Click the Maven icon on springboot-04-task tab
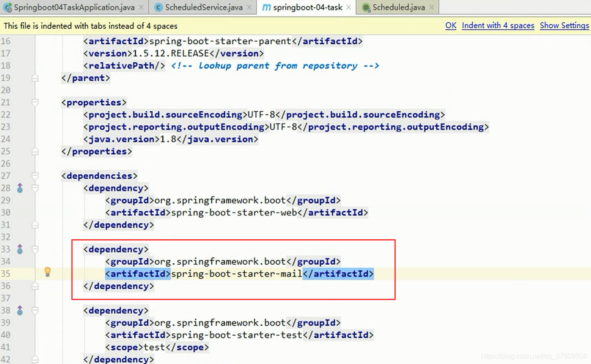The height and width of the screenshot is (364, 591). 266,7
